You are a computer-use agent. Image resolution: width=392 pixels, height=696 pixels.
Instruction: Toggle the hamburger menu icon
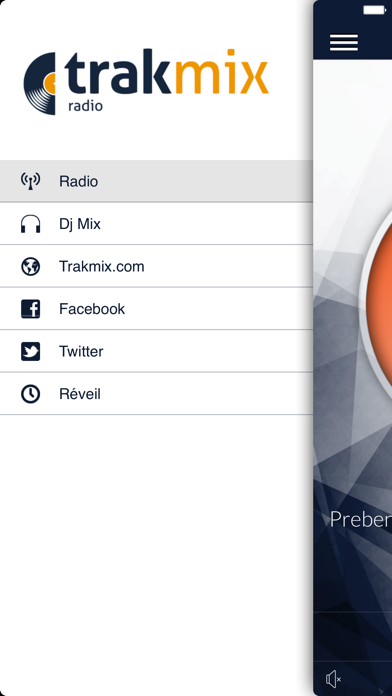point(344,43)
